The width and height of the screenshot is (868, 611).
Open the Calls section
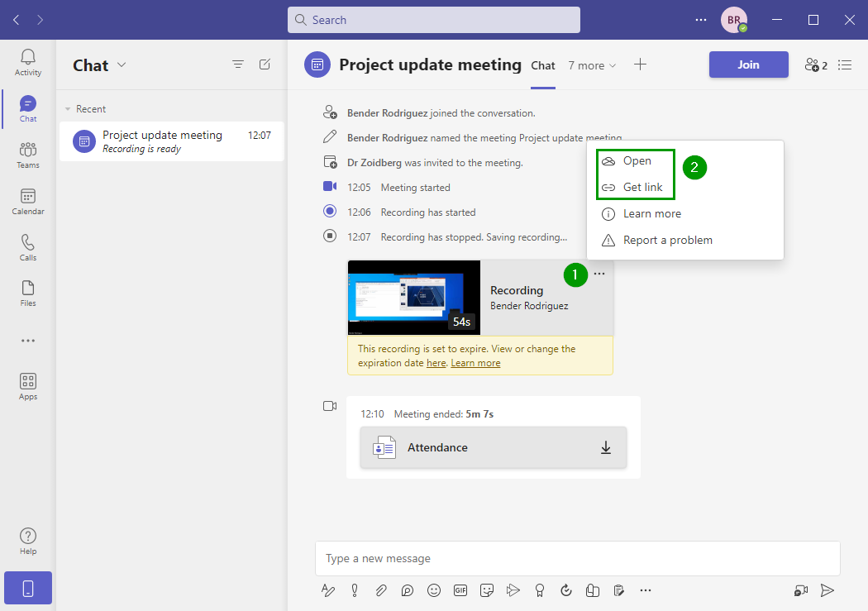[x=28, y=247]
